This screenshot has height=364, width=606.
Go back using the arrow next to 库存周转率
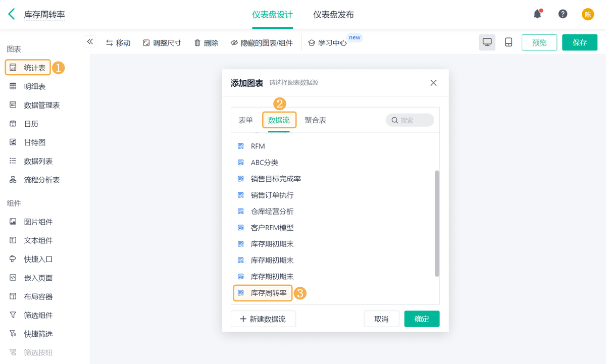click(x=11, y=15)
